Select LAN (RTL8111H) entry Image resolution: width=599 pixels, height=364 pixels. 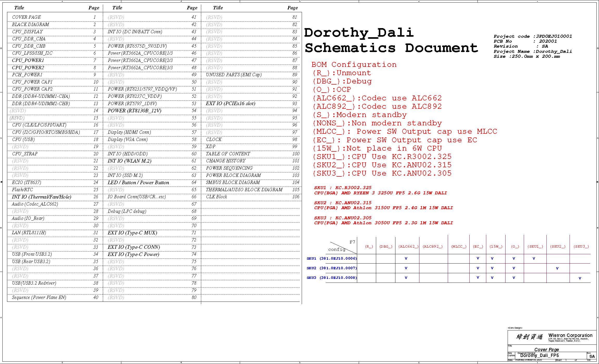[x=29, y=233]
